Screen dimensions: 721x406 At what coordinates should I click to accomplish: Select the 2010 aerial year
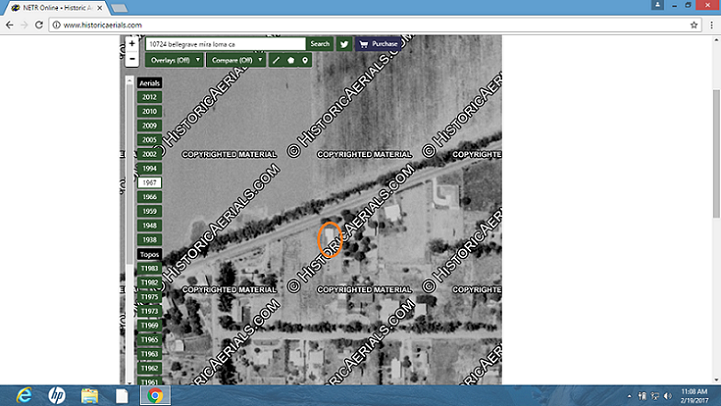[149, 111]
